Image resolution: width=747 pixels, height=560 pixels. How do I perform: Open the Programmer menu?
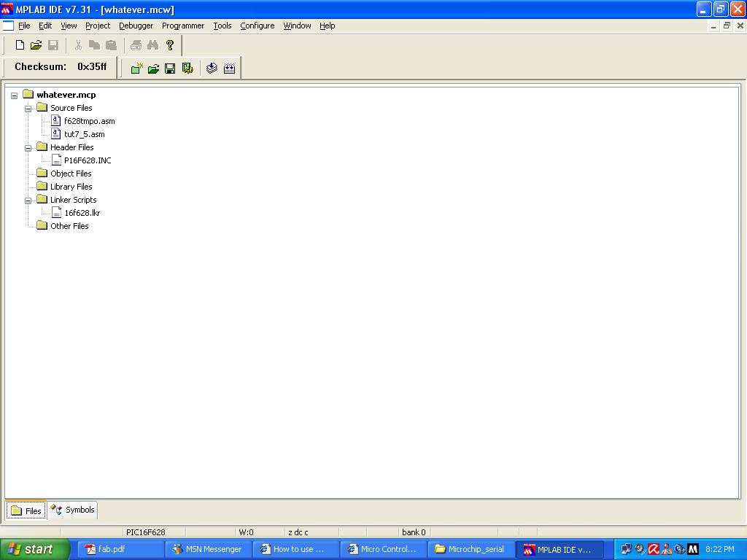[183, 26]
